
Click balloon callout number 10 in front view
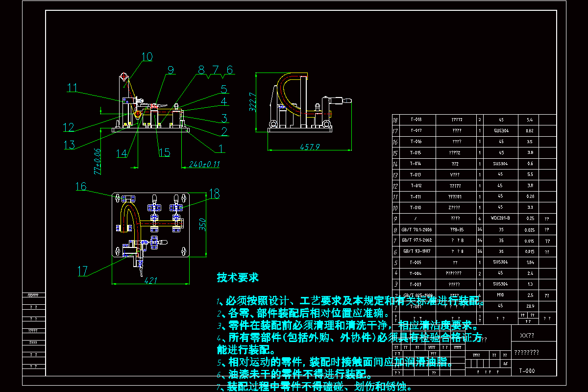click(x=147, y=57)
